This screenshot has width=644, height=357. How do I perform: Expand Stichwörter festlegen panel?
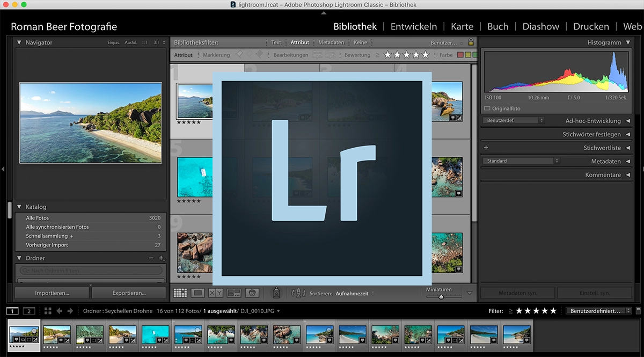pyautogui.click(x=628, y=134)
